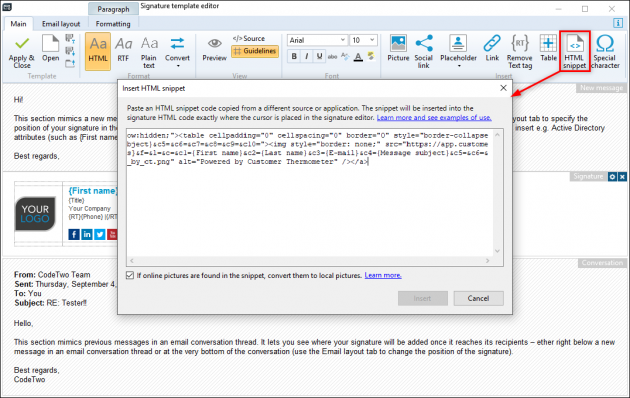
Task: Open Signature section settings gear icon
Action: coord(612,176)
